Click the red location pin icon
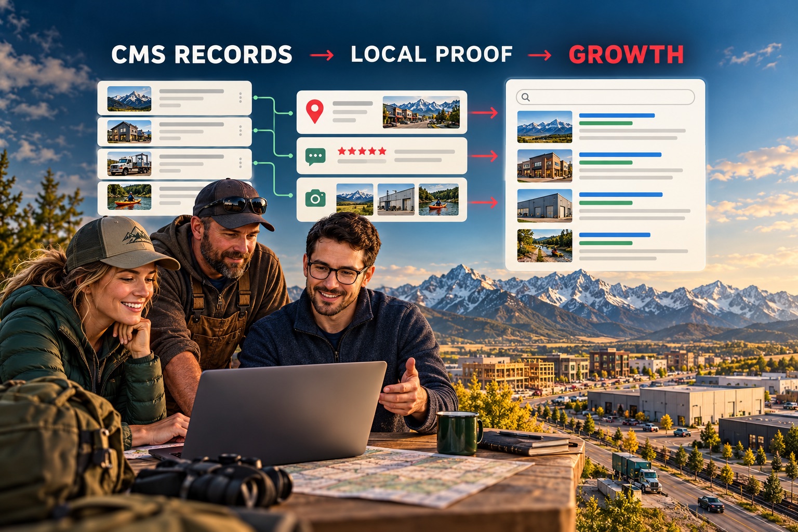798x532 pixels. [x=314, y=112]
